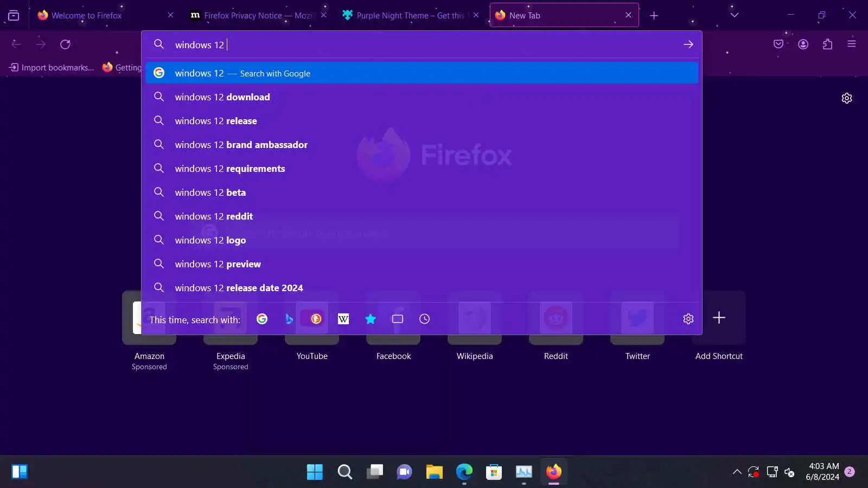Viewport: 868px width, 488px height.
Task: Open the Expedia sponsored shortcut
Action: tap(231, 331)
